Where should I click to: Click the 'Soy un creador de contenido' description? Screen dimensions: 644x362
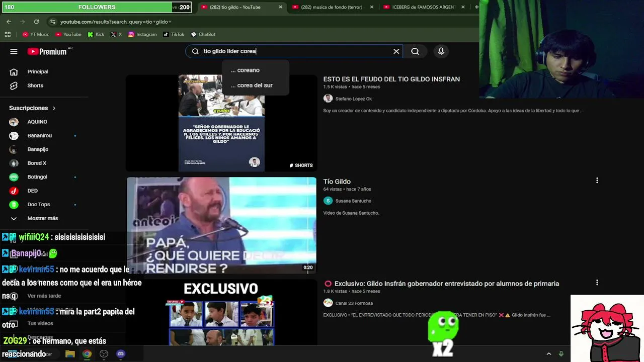pos(453,111)
